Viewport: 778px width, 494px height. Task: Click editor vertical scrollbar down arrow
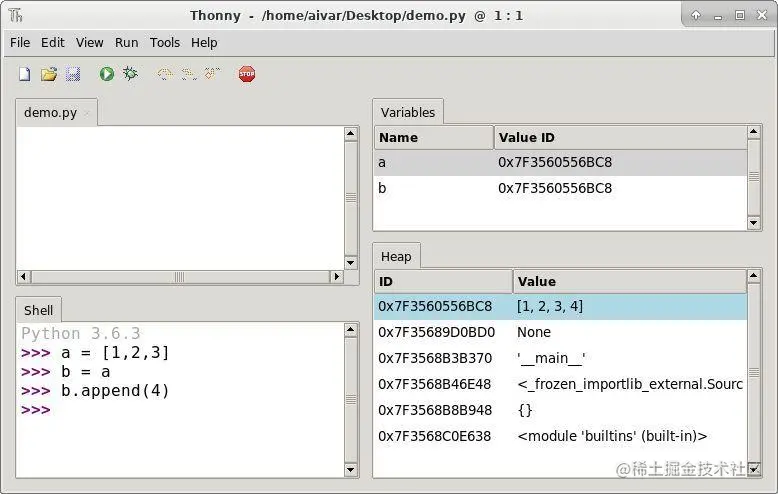pos(351,263)
